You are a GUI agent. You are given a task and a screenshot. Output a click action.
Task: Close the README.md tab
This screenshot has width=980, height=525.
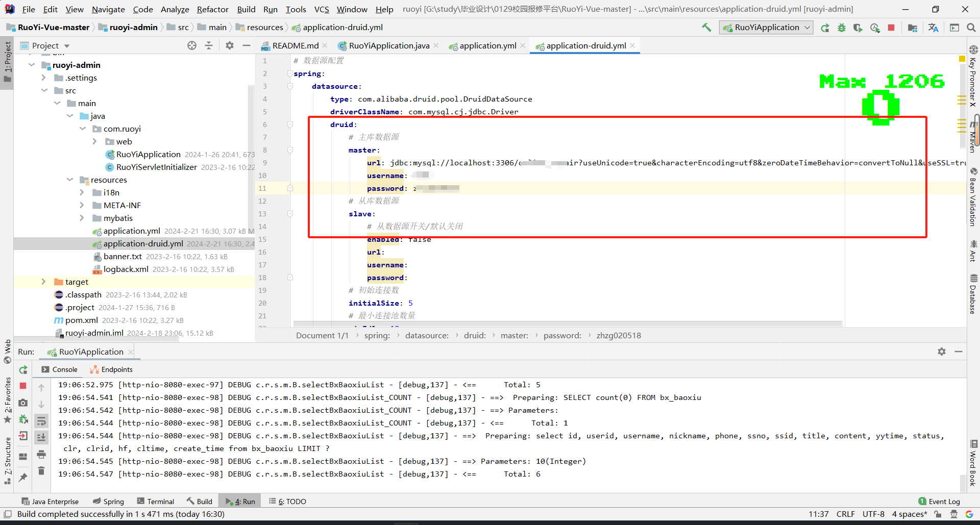[x=325, y=45]
